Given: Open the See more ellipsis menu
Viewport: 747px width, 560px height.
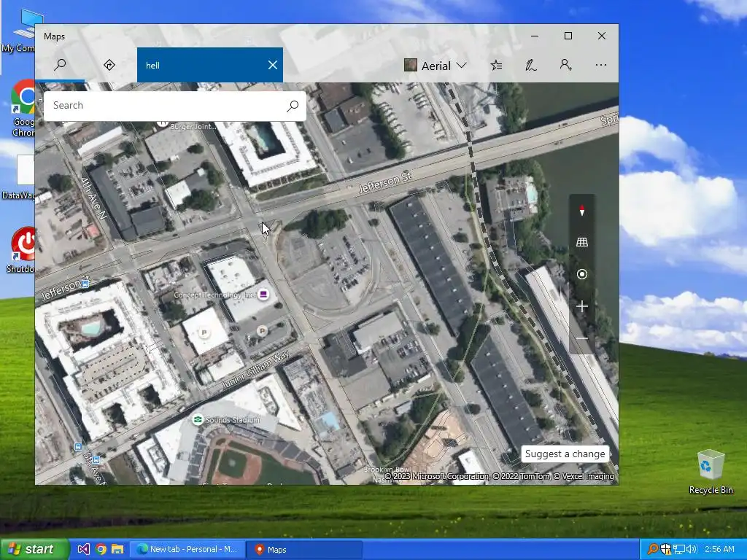Looking at the screenshot, I should (601, 65).
